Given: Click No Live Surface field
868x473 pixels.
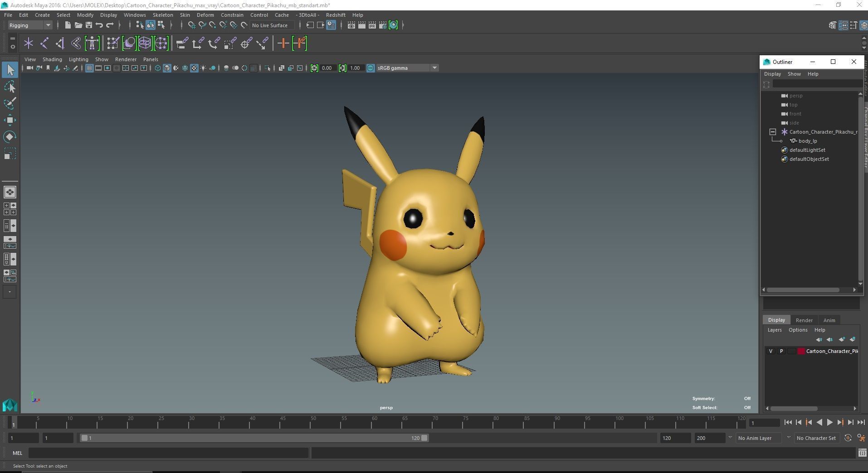Looking at the screenshot, I should [x=272, y=25].
